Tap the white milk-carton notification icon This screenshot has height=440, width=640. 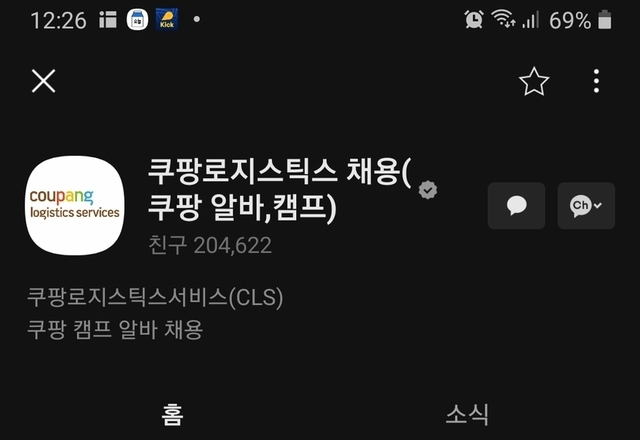coord(137,19)
